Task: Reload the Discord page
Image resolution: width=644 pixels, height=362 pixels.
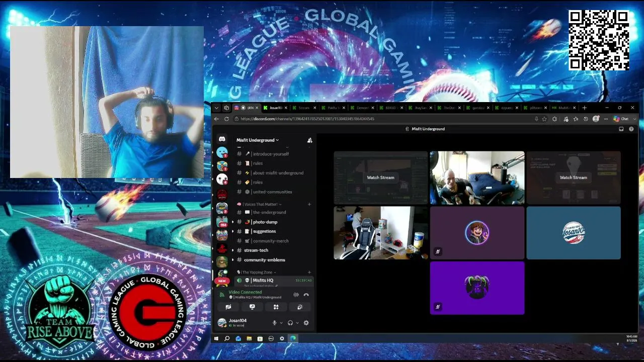Action: pyautogui.click(x=226, y=119)
